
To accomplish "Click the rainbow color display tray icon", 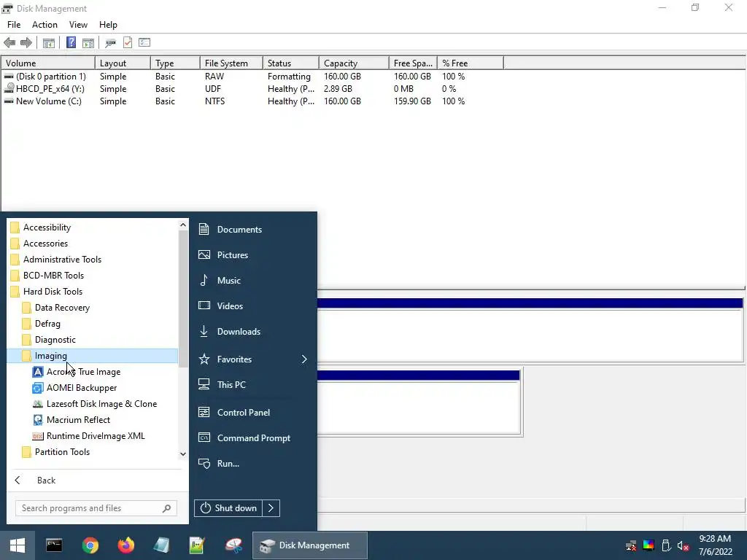I will 649,545.
